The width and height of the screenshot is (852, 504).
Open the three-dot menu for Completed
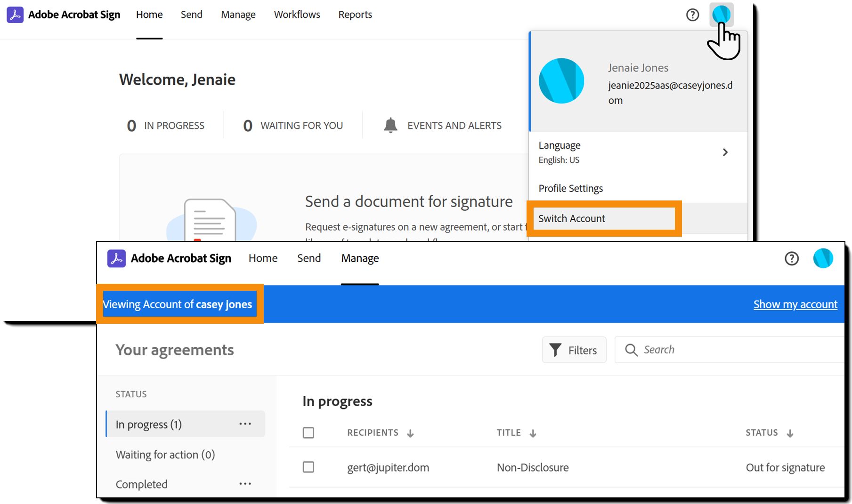point(245,484)
